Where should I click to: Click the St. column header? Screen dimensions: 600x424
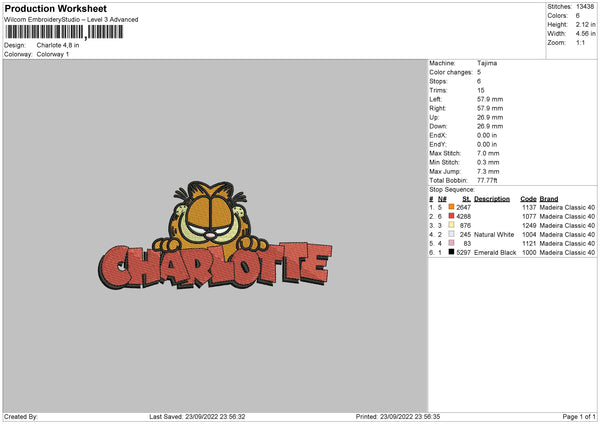466,199
